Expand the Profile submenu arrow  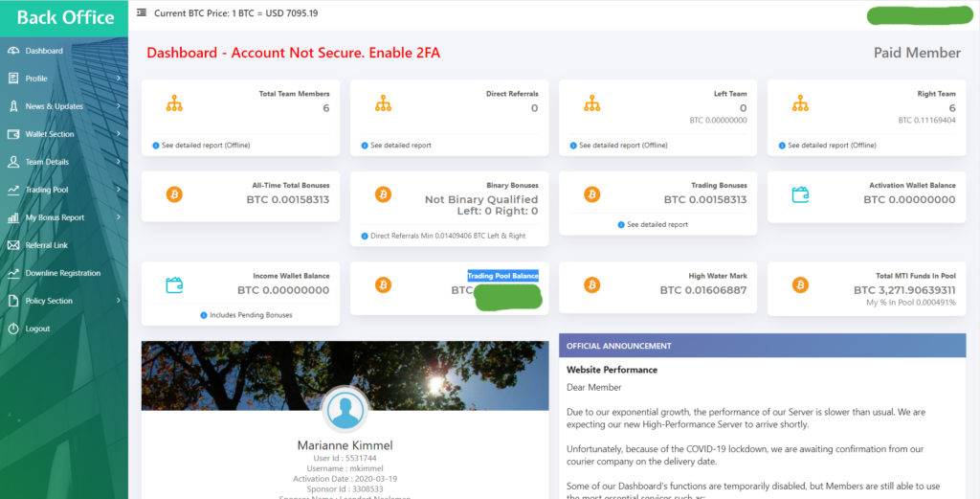(x=118, y=79)
